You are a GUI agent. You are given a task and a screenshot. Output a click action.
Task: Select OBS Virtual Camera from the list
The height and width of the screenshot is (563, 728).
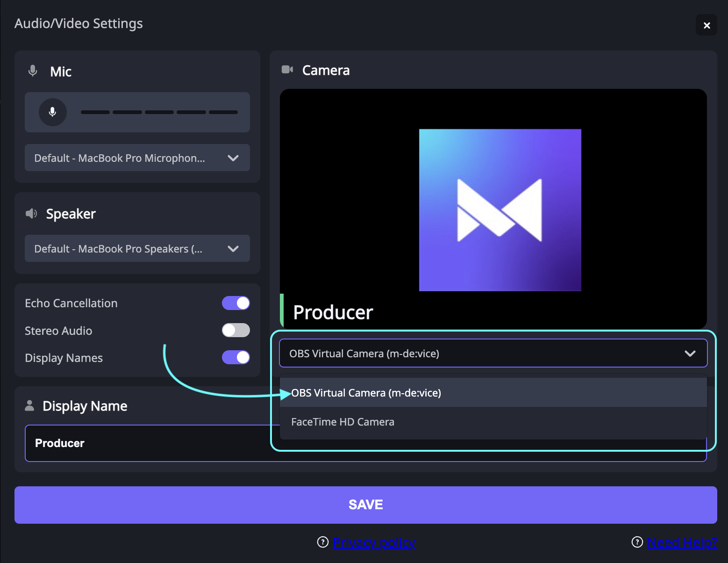pyautogui.click(x=493, y=392)
